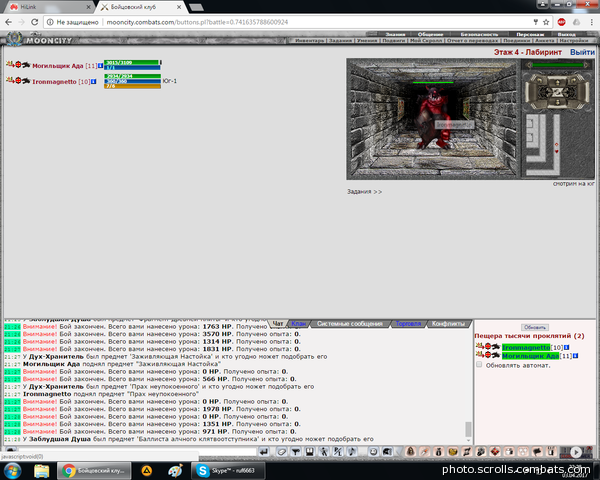The height and width of the screenshot is (480, 600).
Task: Click highlighted Ironmagnetto name in room list
Action: (526, 348)
